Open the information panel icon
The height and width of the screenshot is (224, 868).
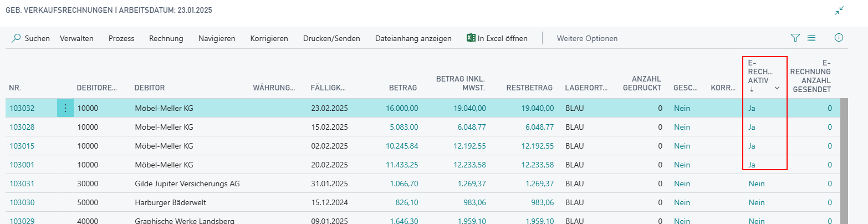[x=839, y=38]
